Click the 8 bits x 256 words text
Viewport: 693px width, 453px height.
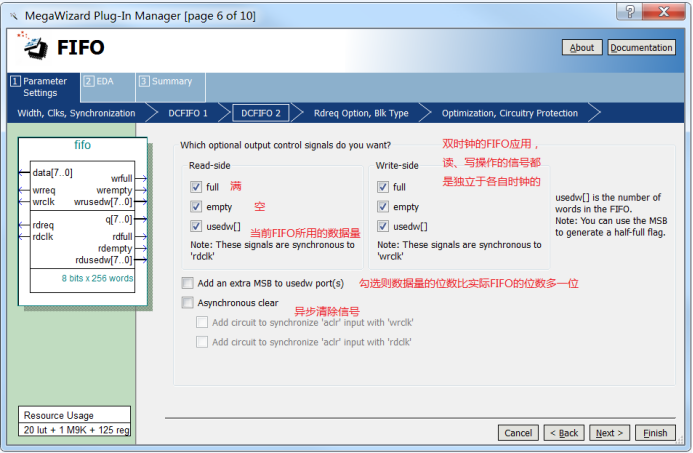click(97, 278)
